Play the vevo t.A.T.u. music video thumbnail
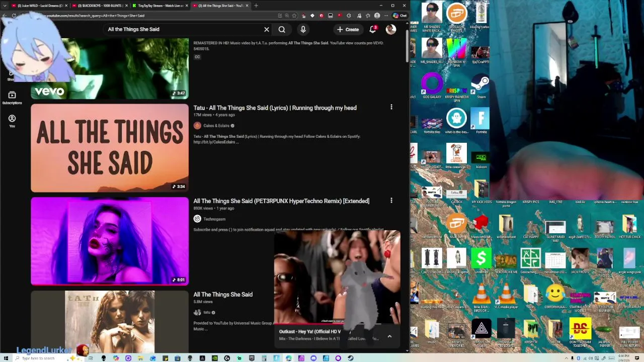This screenshot has width=644, height=362. click(x=110, y=68)
